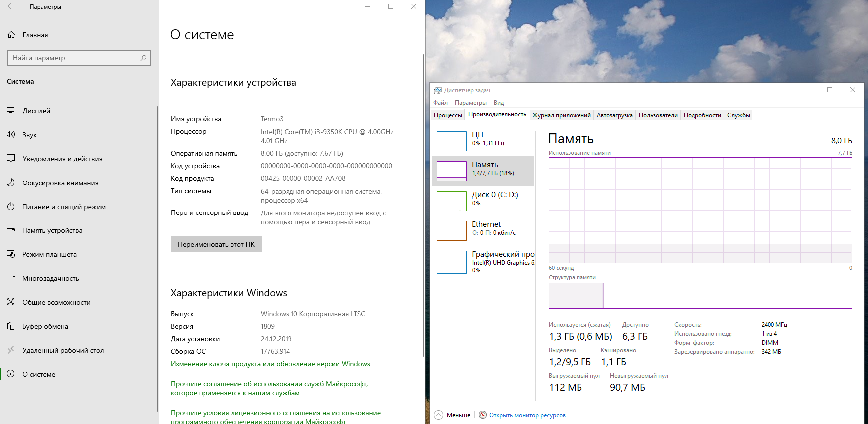Select the Диск 0 graph thumbnail
Screen dimensions: 868x424
(x=452, y=201)
